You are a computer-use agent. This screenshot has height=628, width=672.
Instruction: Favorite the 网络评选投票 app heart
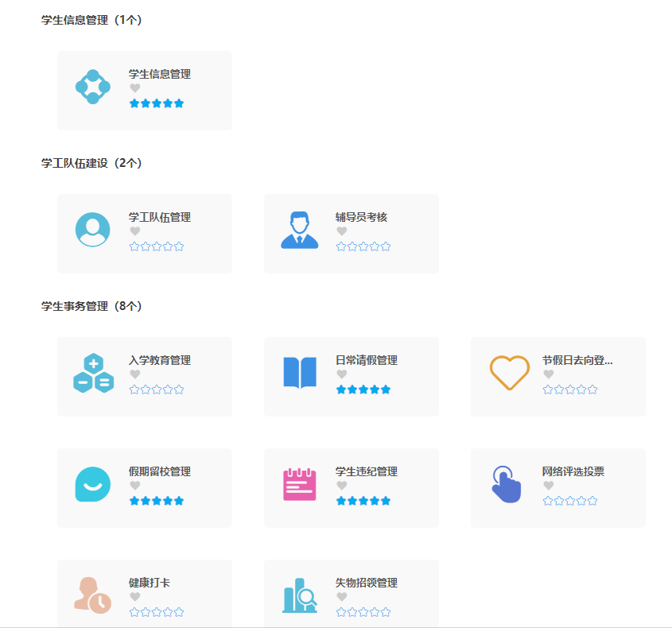click(x=549, y=487)
